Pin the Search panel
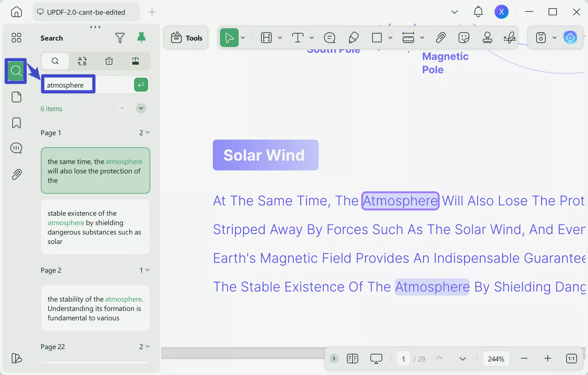Image resolution: width=588 pixels, height=375 pixels. point(142,38)
